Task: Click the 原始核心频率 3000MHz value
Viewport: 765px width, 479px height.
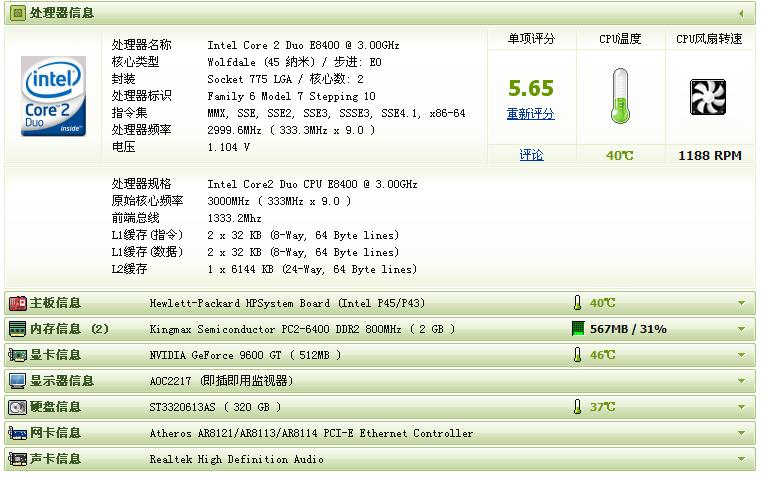Action: (279, 201)
